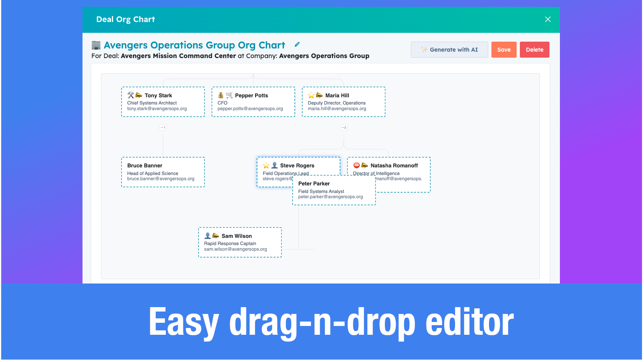Click pepper.potts@avengersops.org email

click(250, 109)
